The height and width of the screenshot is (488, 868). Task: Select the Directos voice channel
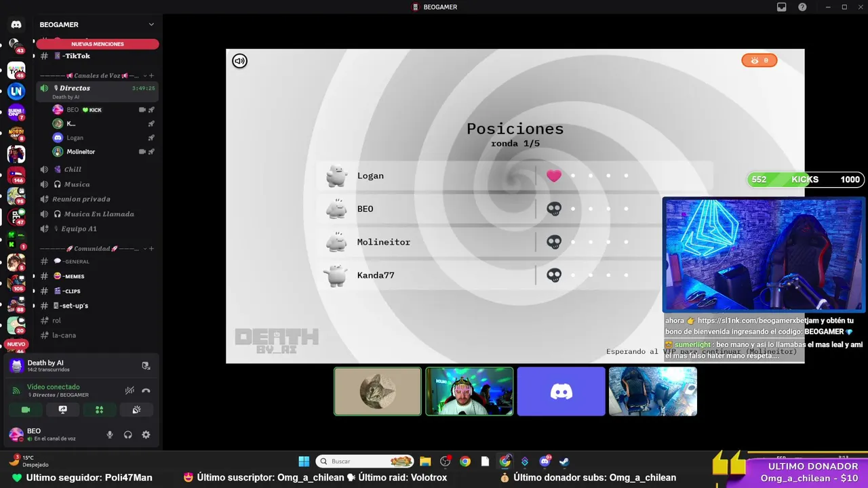click(x=98, y=91)
